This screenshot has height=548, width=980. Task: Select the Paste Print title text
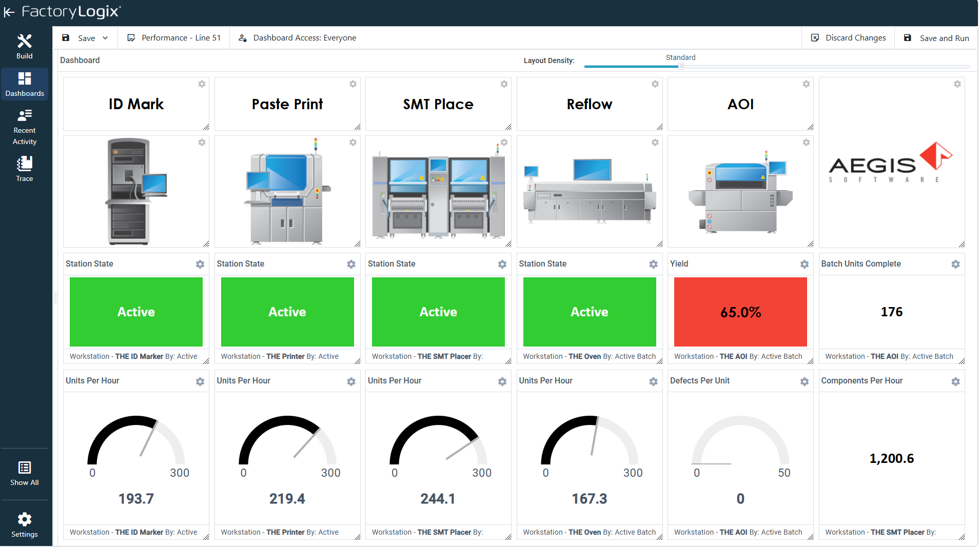[287, 104]
